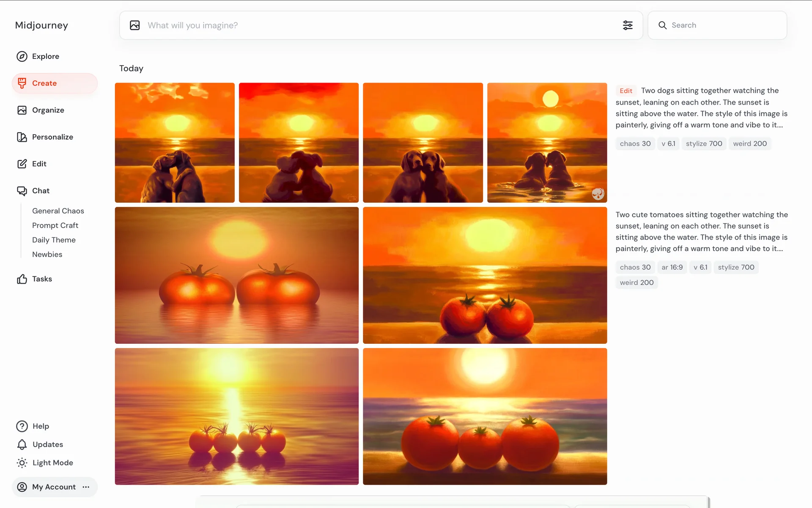
Task: Click the Edit pencil icon in sidebar
Action: [22, 164]
